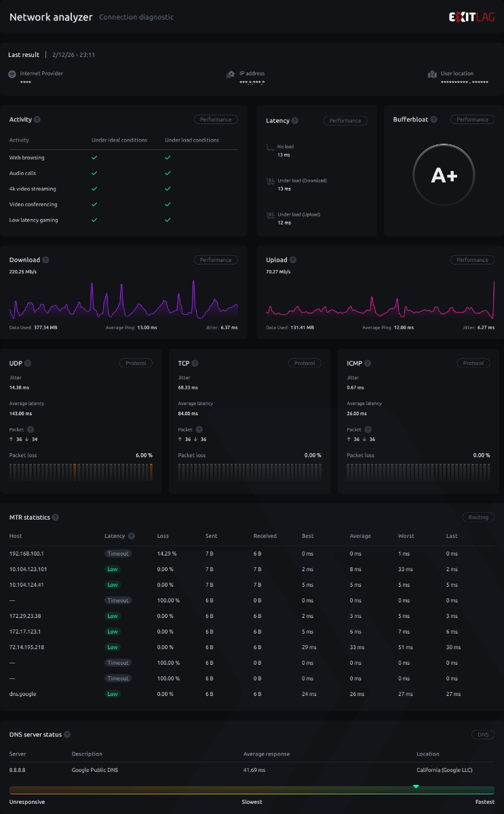Click the help icon next to Activity
The height and width of the screenshot is (814, 504).
click(37, 119)
